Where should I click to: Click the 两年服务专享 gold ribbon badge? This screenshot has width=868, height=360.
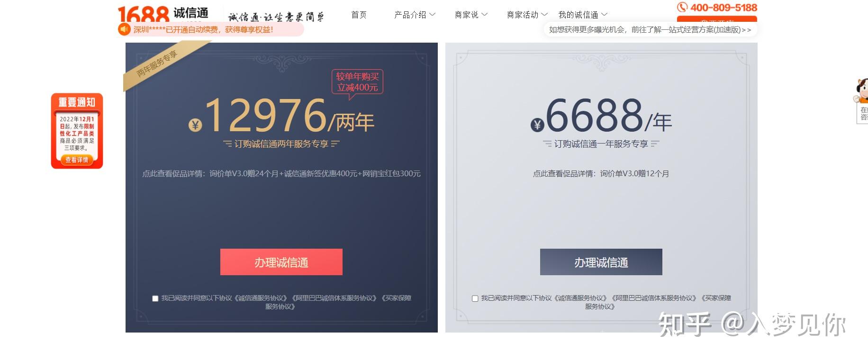pos(158,64)
